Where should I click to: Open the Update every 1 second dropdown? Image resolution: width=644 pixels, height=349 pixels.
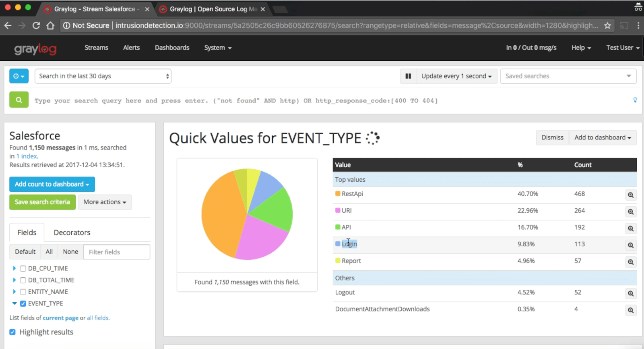point(456,76)
